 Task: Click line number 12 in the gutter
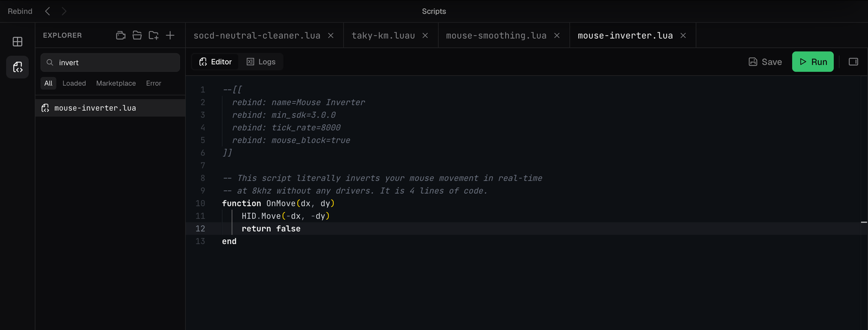[200, 229]
